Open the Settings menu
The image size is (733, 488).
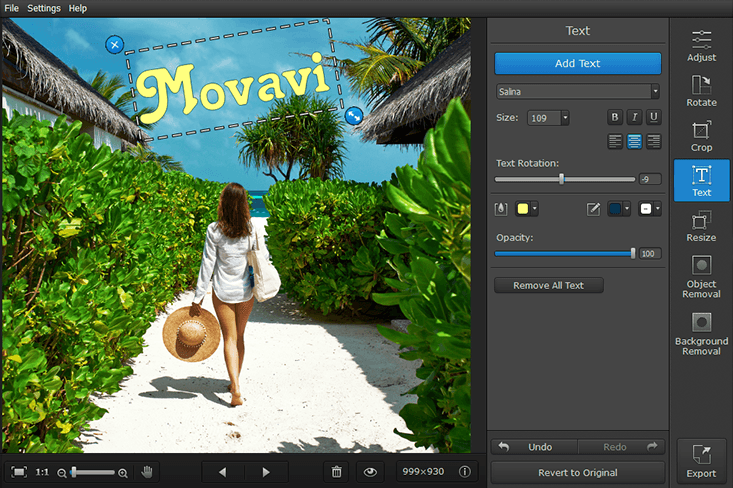click(x=43, y=8)
